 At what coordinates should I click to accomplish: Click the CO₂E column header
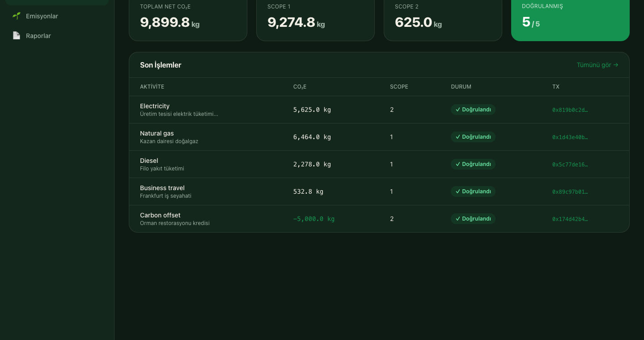(300, 87)
